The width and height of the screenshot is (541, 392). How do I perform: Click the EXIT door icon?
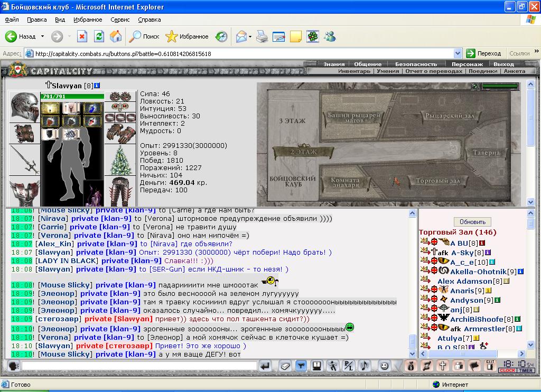tap(490, 365)
